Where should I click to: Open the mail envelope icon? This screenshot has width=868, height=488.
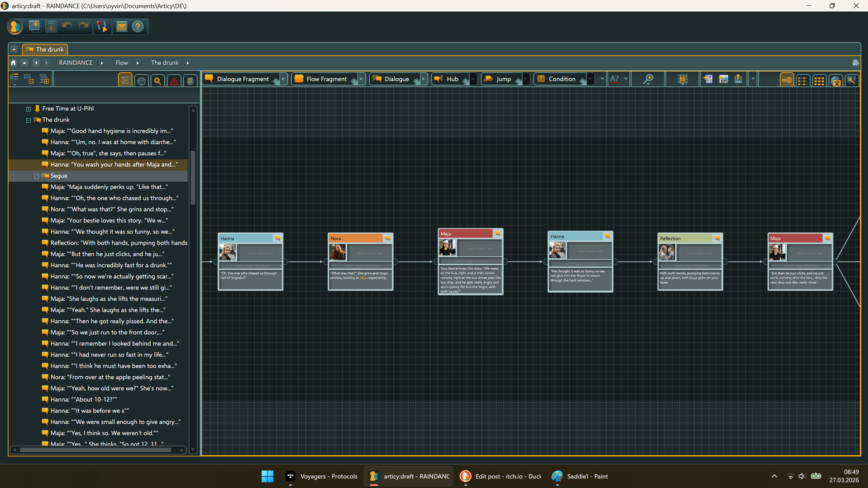point(122,27)
